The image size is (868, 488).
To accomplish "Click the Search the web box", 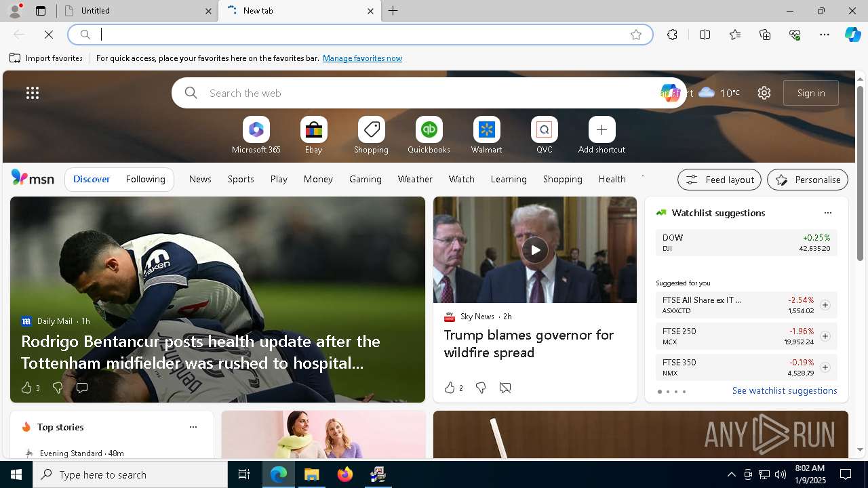I will pos(427,93).
